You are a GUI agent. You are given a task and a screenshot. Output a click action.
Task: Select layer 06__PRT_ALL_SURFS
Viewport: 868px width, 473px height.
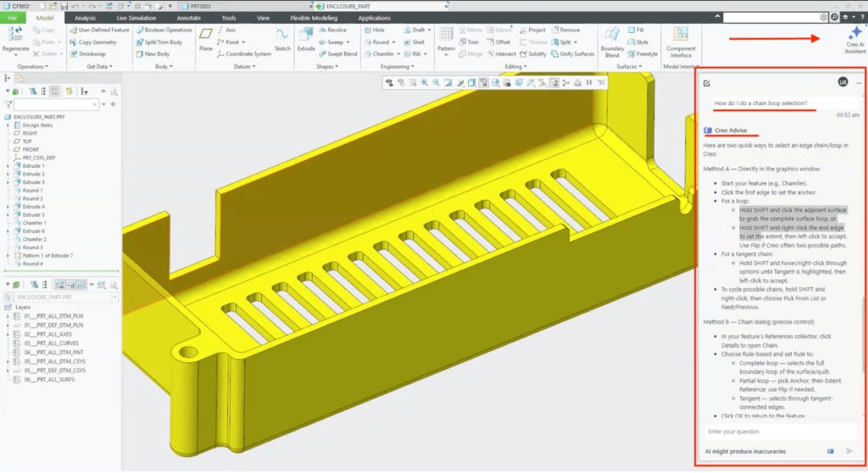coord(48,380)
